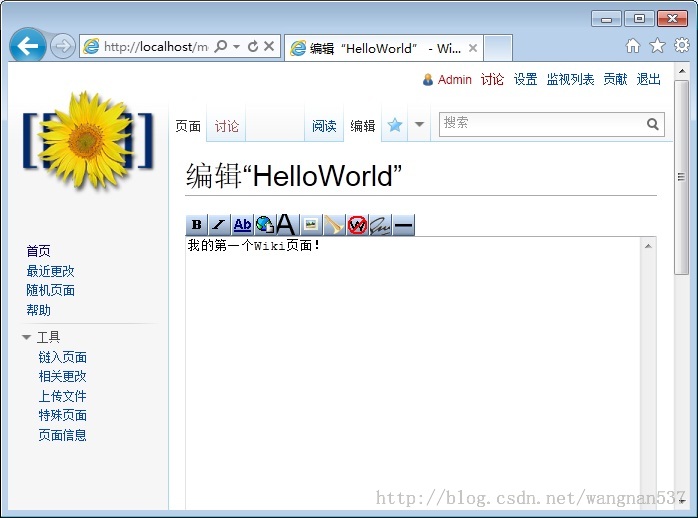
Task: Select the 编辑 tab
Action: 362,126
